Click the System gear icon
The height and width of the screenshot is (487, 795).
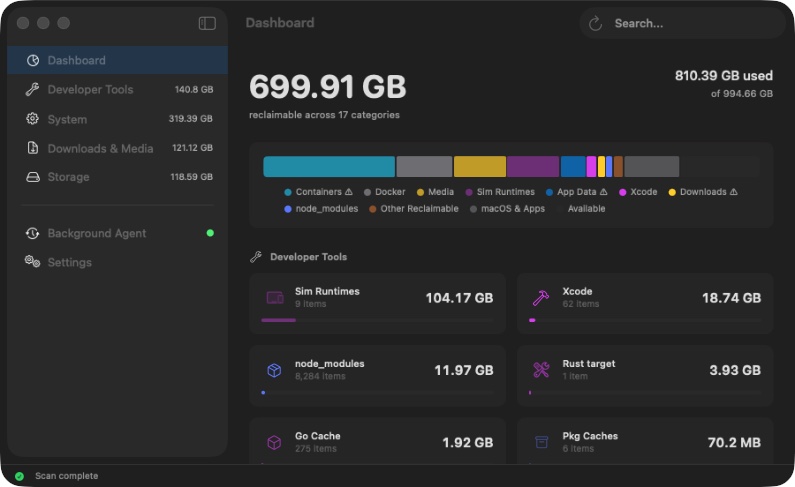(32, 119)
